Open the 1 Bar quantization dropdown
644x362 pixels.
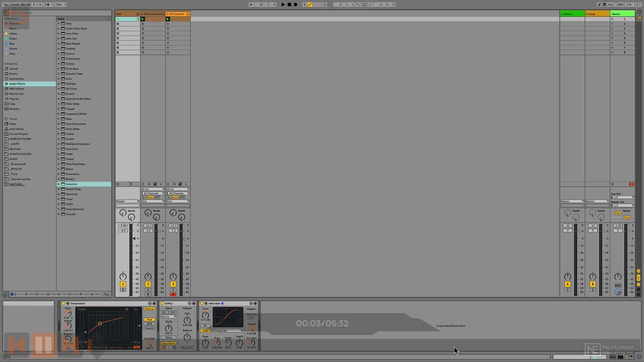tap(60, 4)
